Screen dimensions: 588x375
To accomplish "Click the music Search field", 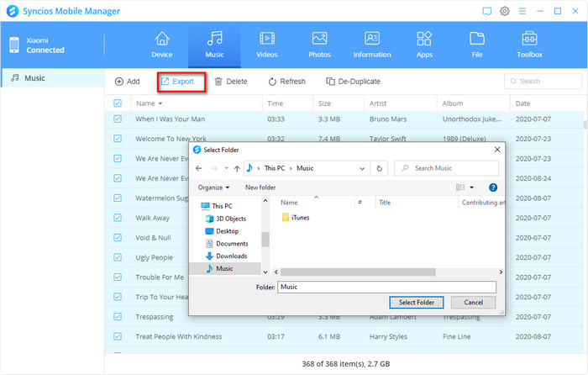I will tap(543, 81).
